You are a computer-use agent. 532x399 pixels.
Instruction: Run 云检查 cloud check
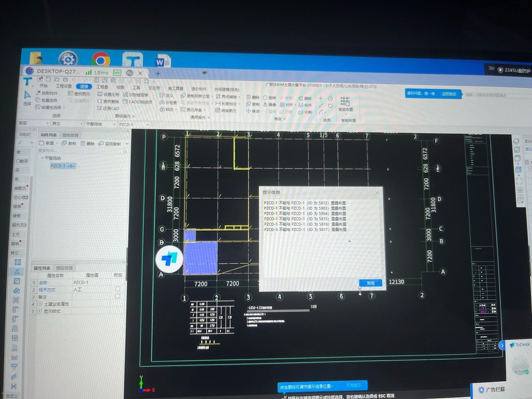pyautogui.click(x=168, y=103)
